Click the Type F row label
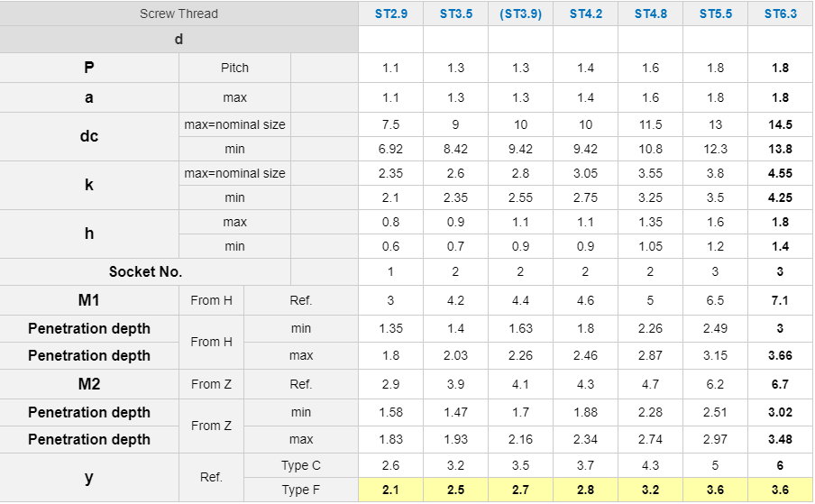Viewport: 815px width, 504px height. [x=301, y=490]
